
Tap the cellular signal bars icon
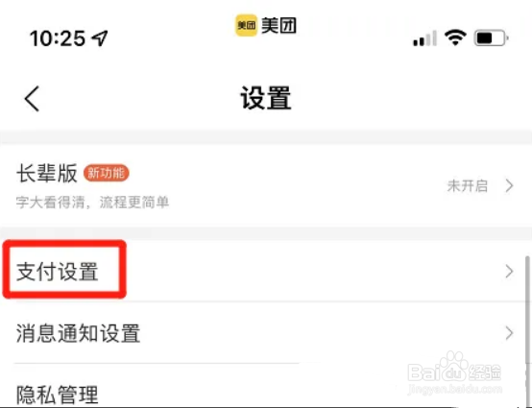[x=424, y=38]
